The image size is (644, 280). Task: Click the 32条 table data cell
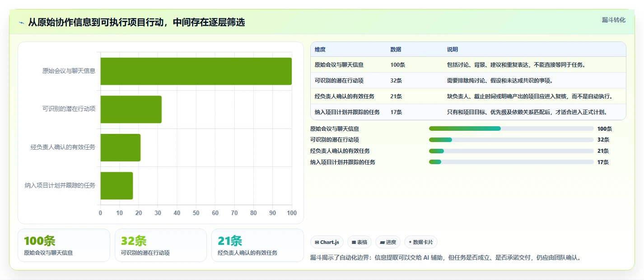pyautogui.click(x=397, y=81)
